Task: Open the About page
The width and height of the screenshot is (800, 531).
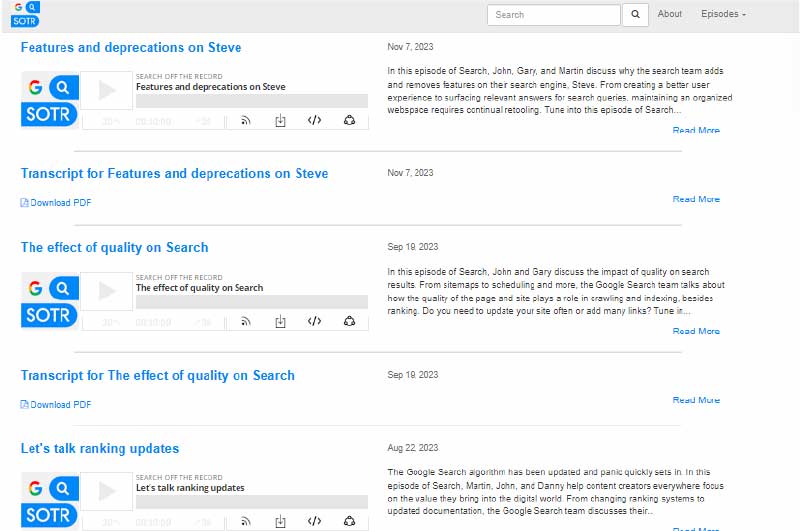Action: 669,14
